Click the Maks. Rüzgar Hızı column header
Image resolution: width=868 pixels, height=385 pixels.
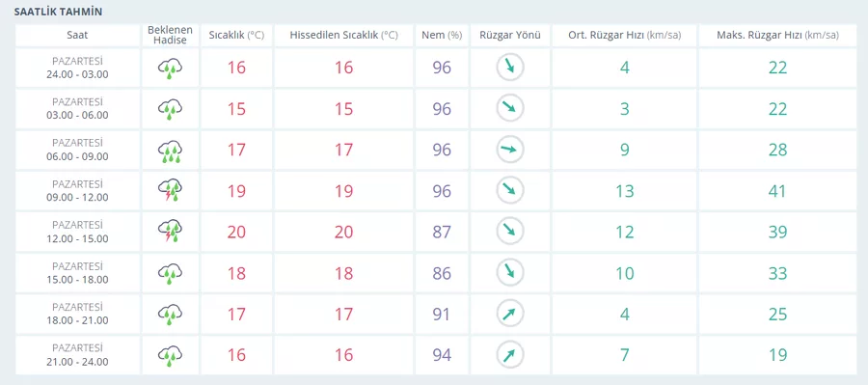(x=777, y=35)
